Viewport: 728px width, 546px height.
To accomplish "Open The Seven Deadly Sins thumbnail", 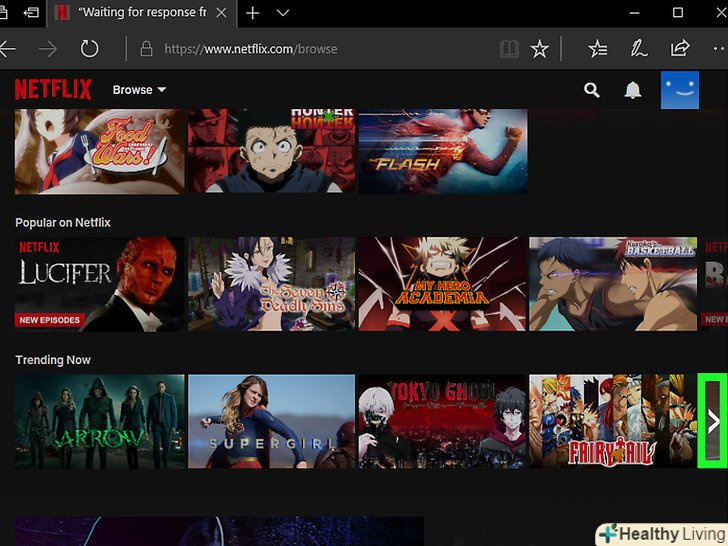I will [x=272, y=284].
